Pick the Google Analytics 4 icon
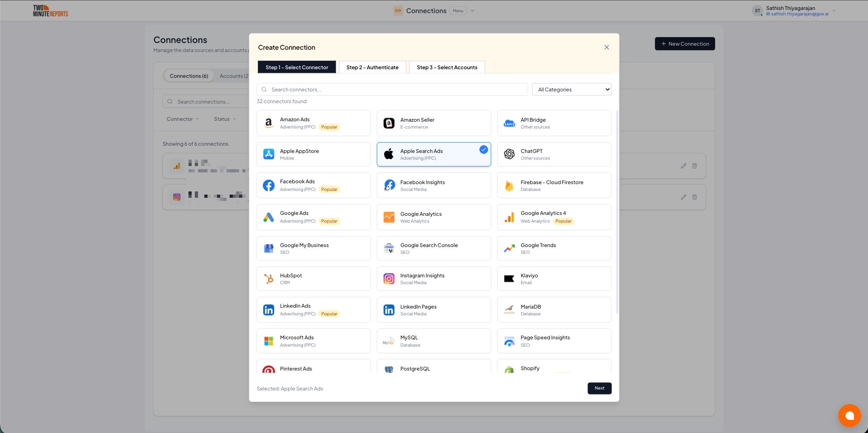This screenshot has height=433, width=868. (509, 217)
